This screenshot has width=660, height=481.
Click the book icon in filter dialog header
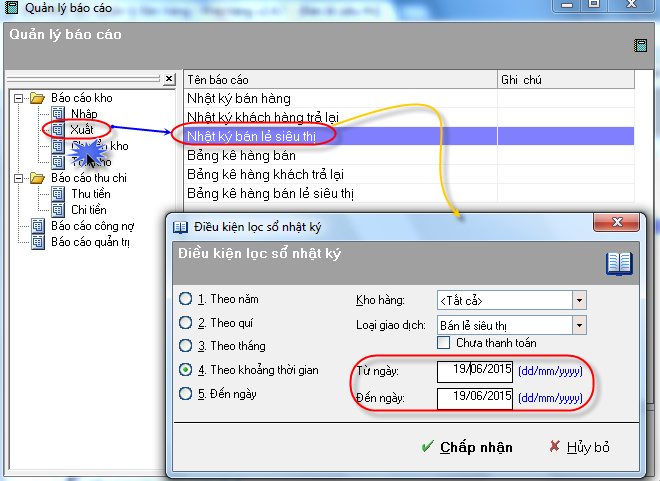click(x=619, y=264)
